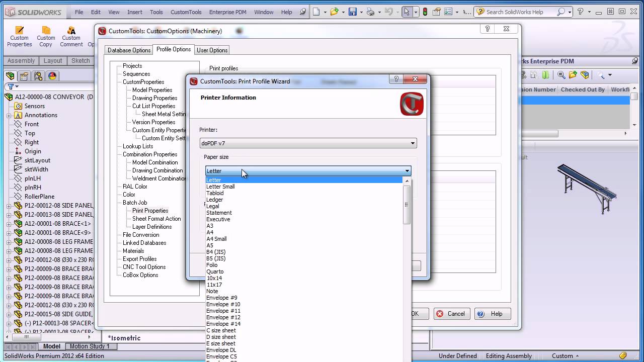Screen dimensions: 644x362
Task: Click the status bar yellow tag icon
Action: point(623,355)
